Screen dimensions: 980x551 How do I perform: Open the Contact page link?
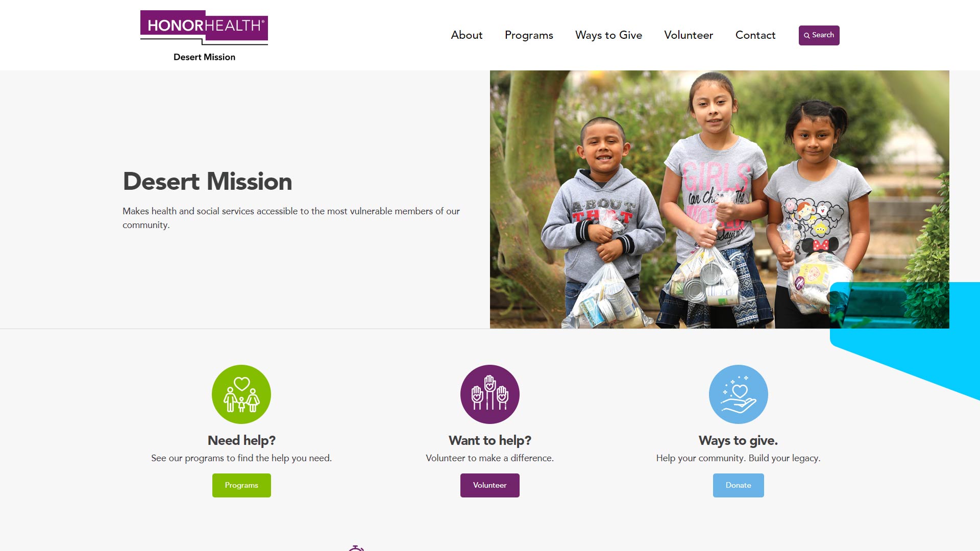(755, 35)
